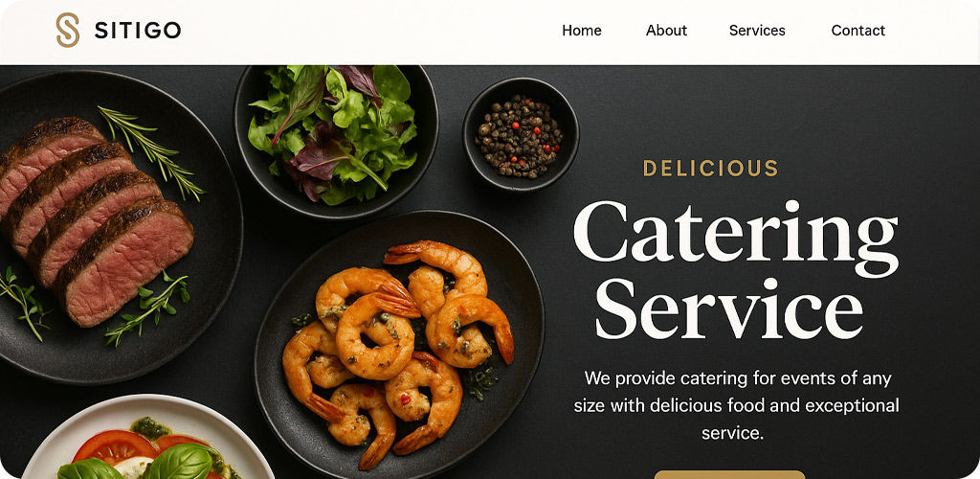Image resolution: width=980 pixels, height=479 pixels.
Task: Select Contact in the navigation bar
Action: pyautogui.click(x=858, y=30)
